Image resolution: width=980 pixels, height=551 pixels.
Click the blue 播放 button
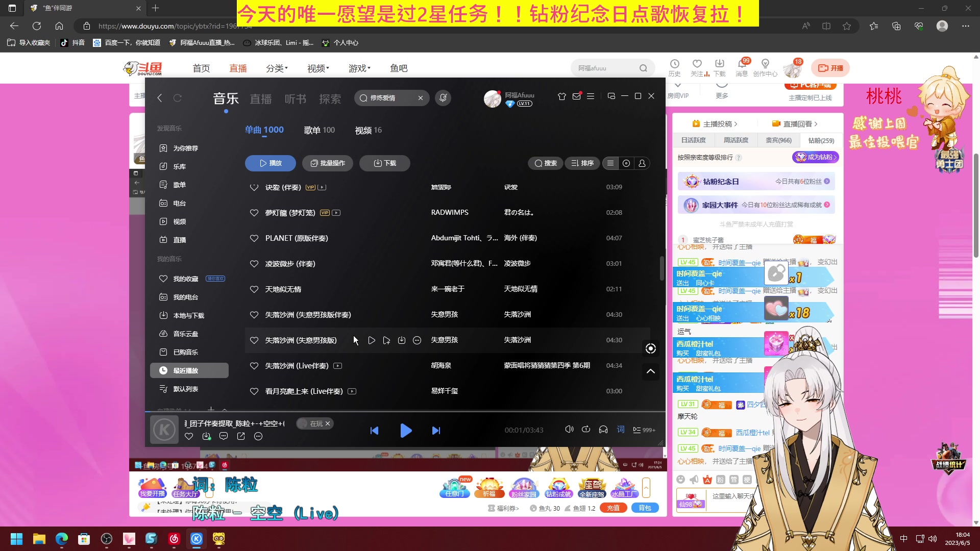coord(271,163)
